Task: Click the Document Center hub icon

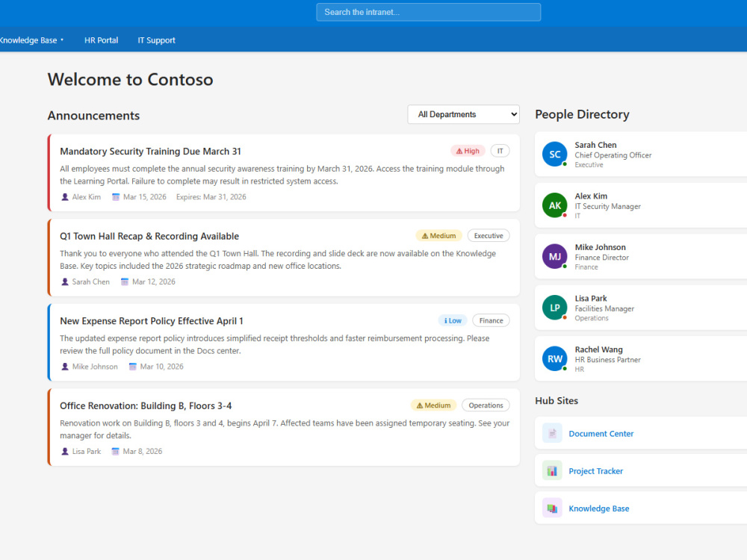Action: point(552,433)
